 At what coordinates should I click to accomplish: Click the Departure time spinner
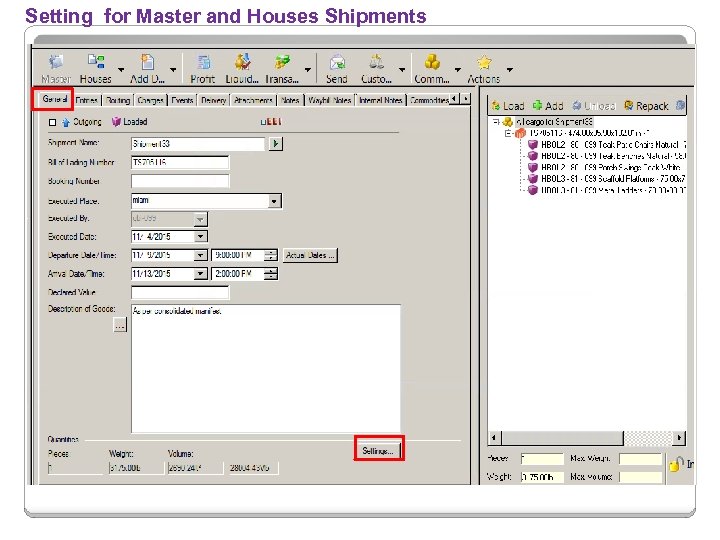pos(271,255)
